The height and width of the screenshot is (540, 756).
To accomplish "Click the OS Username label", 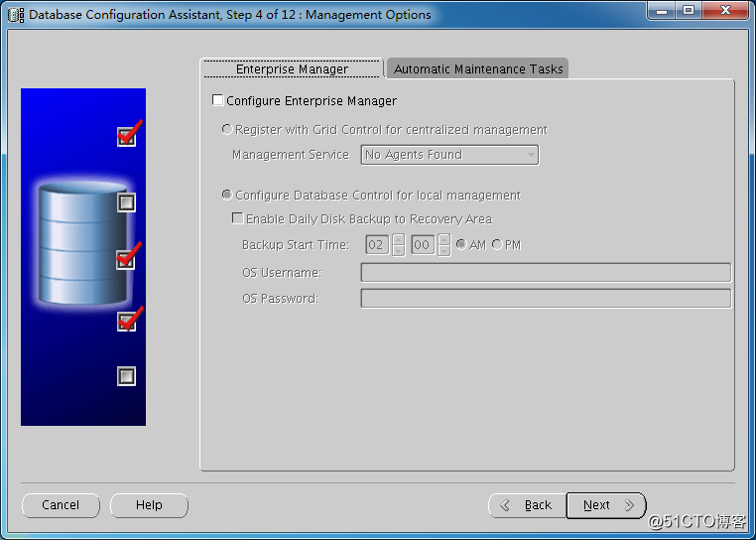I will coord(282,273).
